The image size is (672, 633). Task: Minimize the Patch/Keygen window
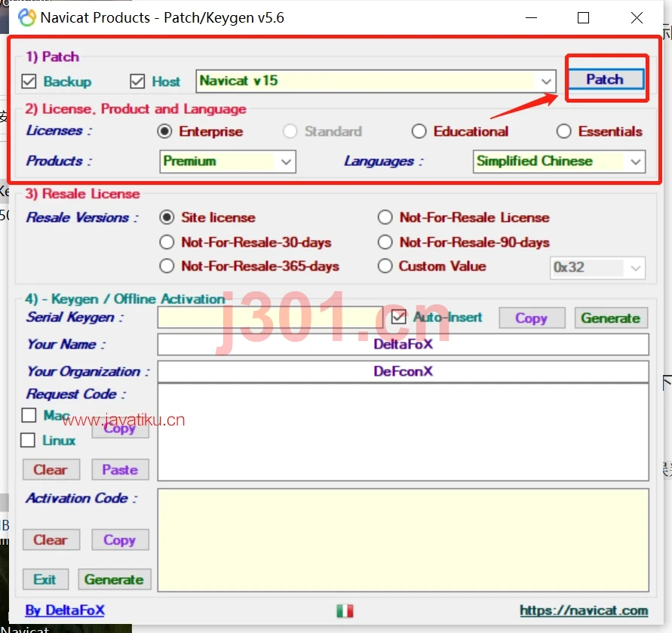(532, 17)
